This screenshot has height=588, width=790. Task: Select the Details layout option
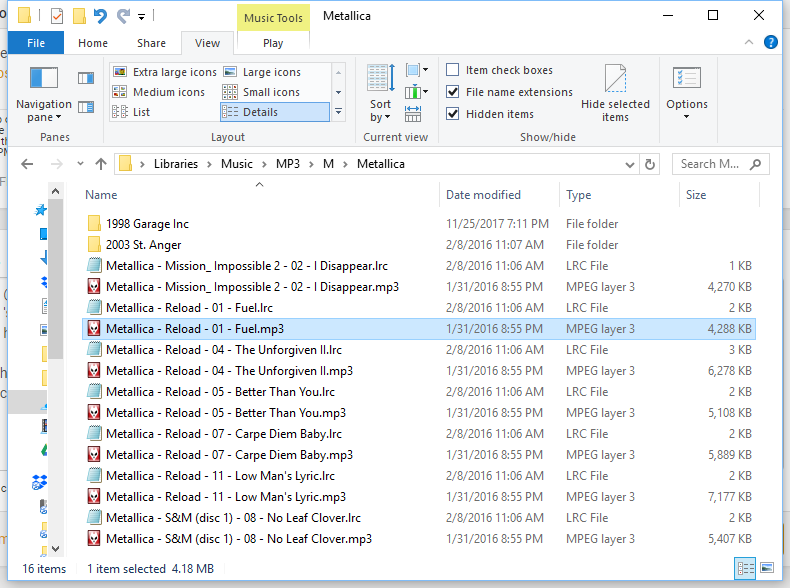tap(275, 112)
